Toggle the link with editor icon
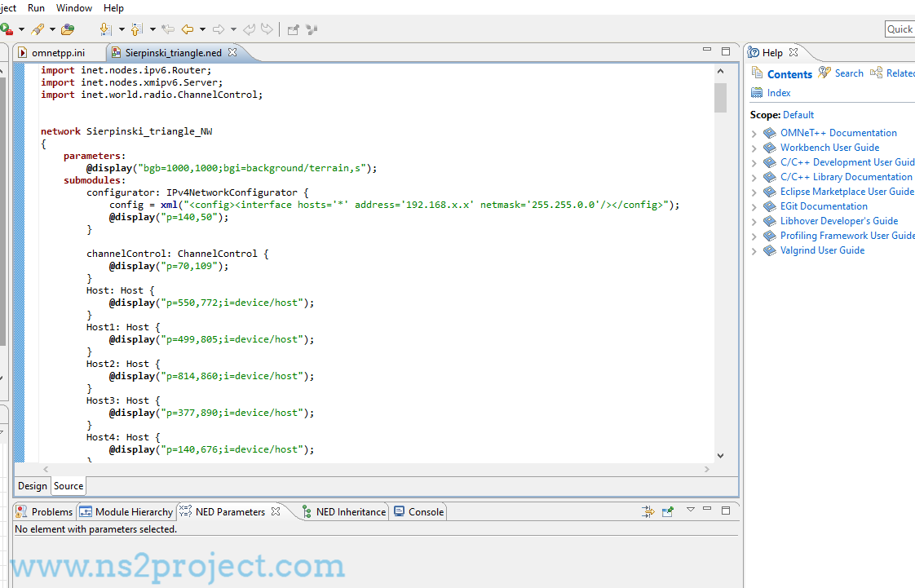This screenshot has width=915, height=588. (x=648, y=511)
